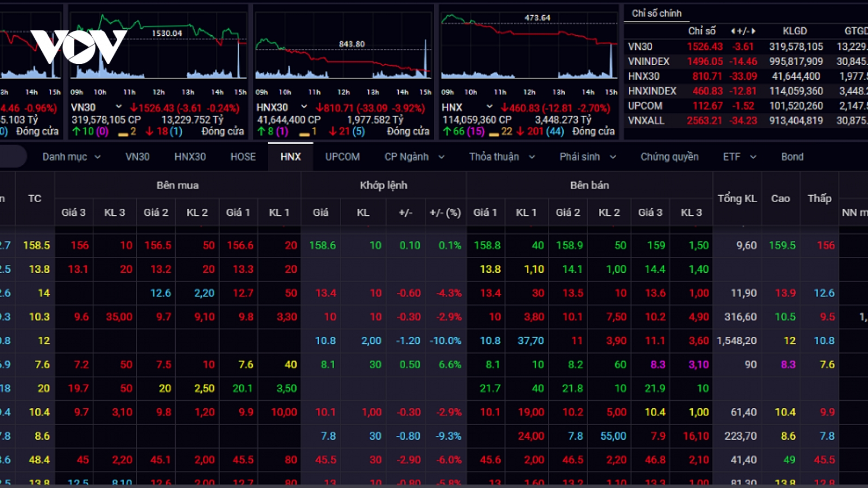Open the HNX30 intraday chart

[343, 46]
